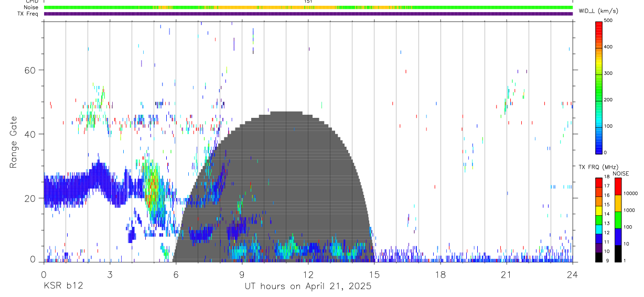Pick the purple segment of TX FRQ bar

pos(598,248)
